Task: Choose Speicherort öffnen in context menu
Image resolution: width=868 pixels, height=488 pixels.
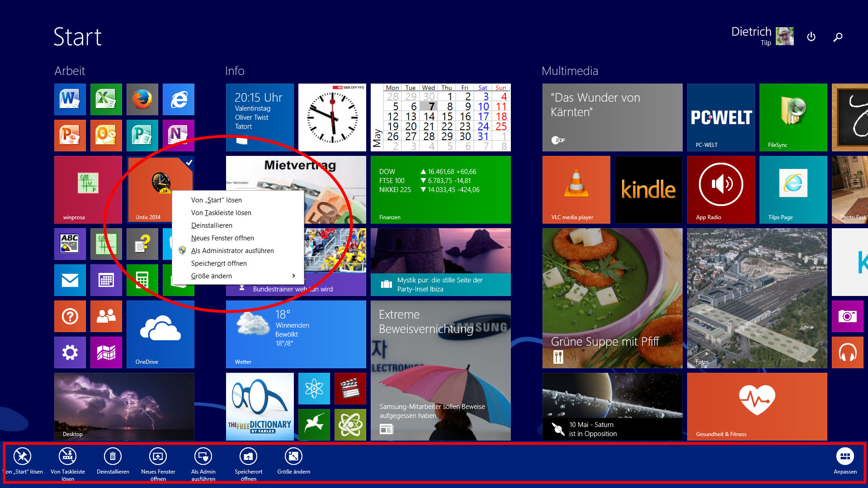Action: click(x=219, y=263)
